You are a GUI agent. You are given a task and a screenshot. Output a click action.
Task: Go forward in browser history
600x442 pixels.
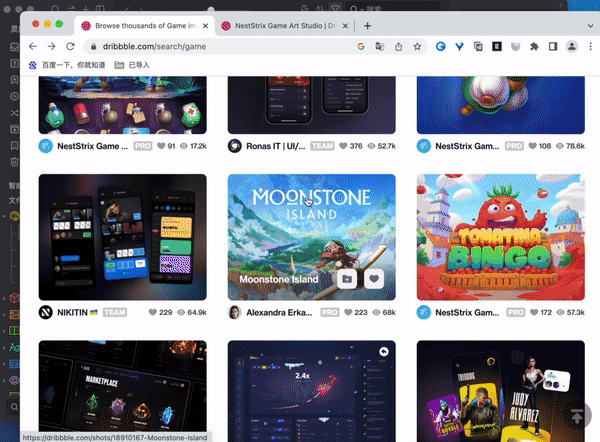pos(51,47)
